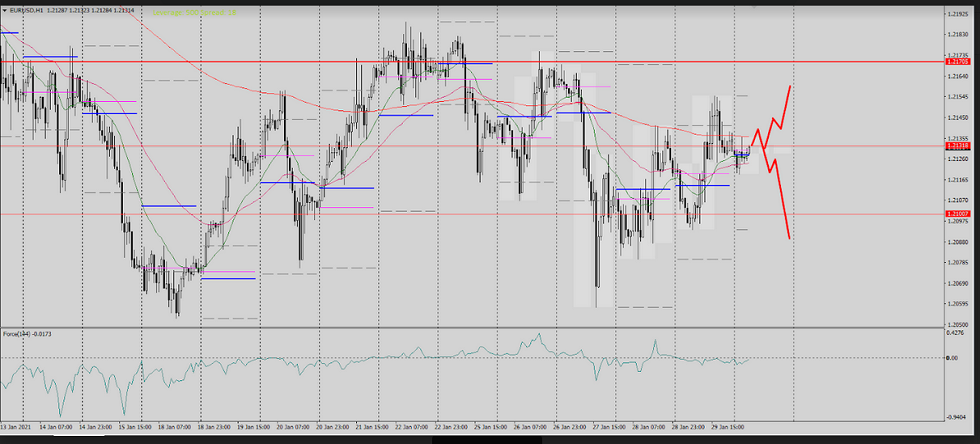Click the 25 Jan 15:00 time label
The image size is (980, 444).
tap(491, 423)
